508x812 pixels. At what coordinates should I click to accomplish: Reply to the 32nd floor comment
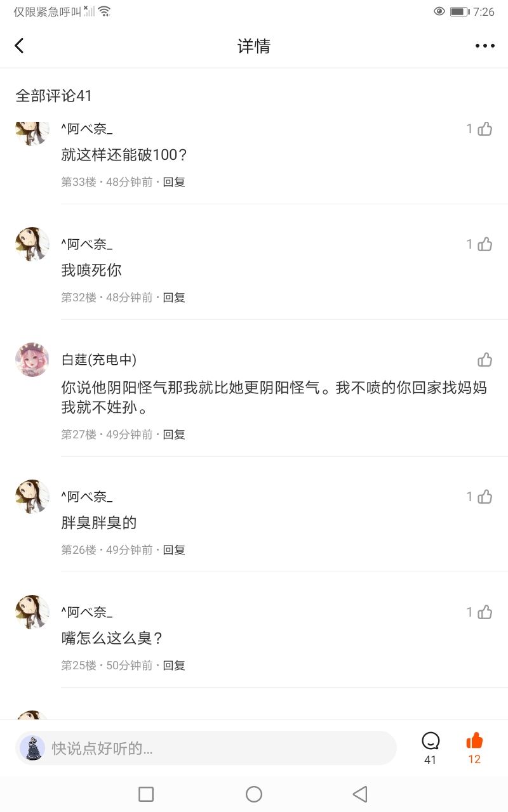coord(174,298)
